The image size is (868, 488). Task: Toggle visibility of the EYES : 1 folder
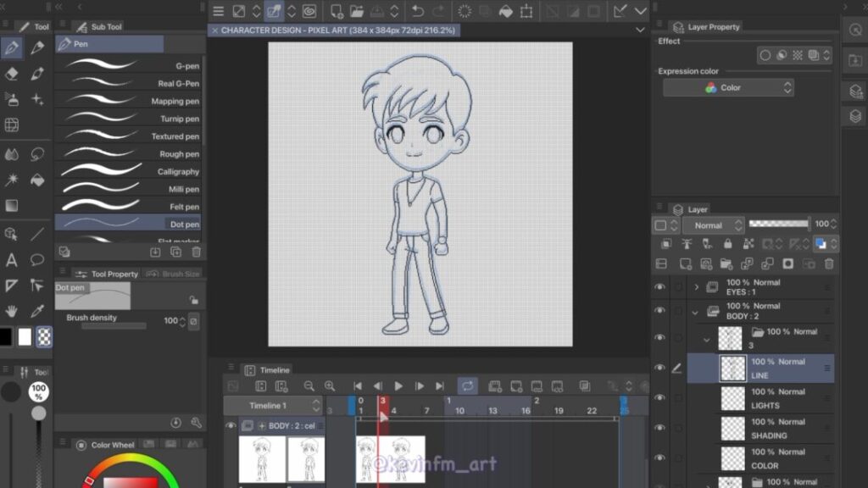click(x=659, y=287)
